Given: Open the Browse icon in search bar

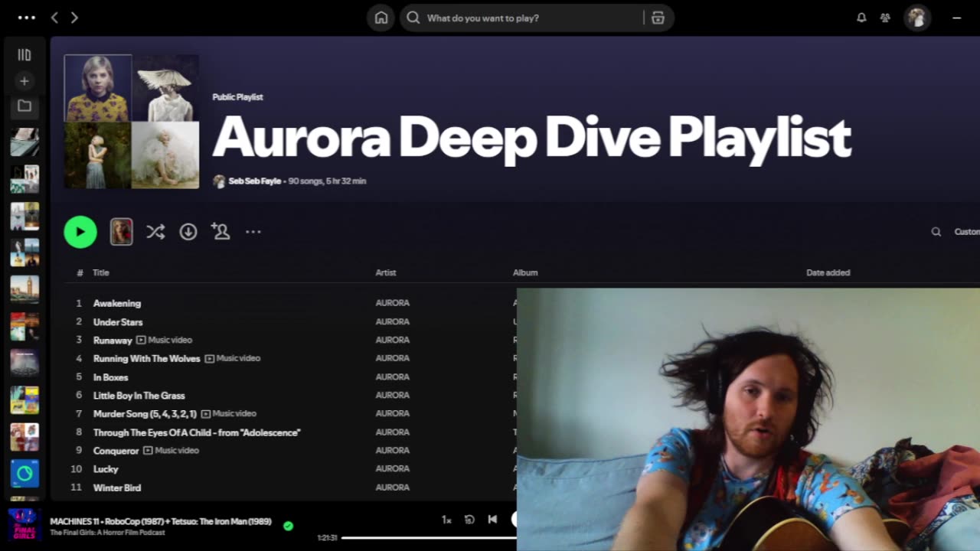Looking at the screenshot, I should pos(658,18).
